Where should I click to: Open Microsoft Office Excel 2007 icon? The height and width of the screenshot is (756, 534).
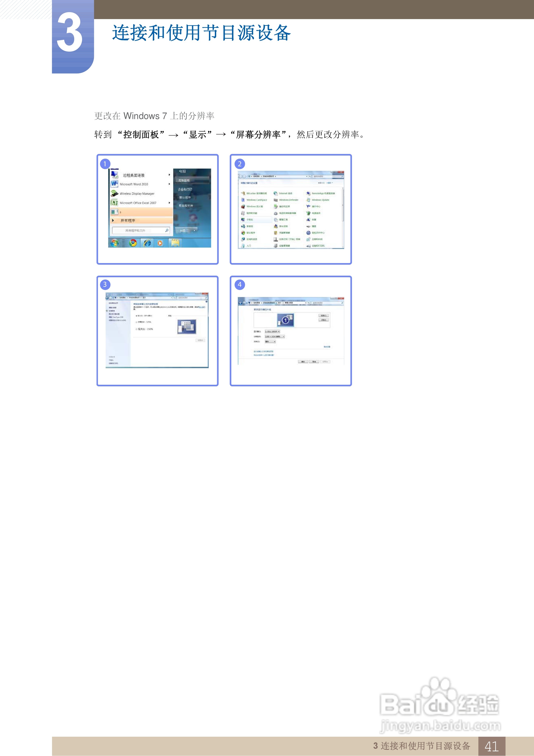(x=114, y=202)
